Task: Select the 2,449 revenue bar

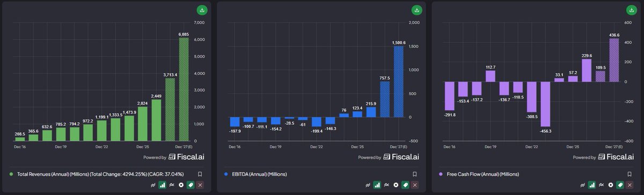Action: point(156,121)
